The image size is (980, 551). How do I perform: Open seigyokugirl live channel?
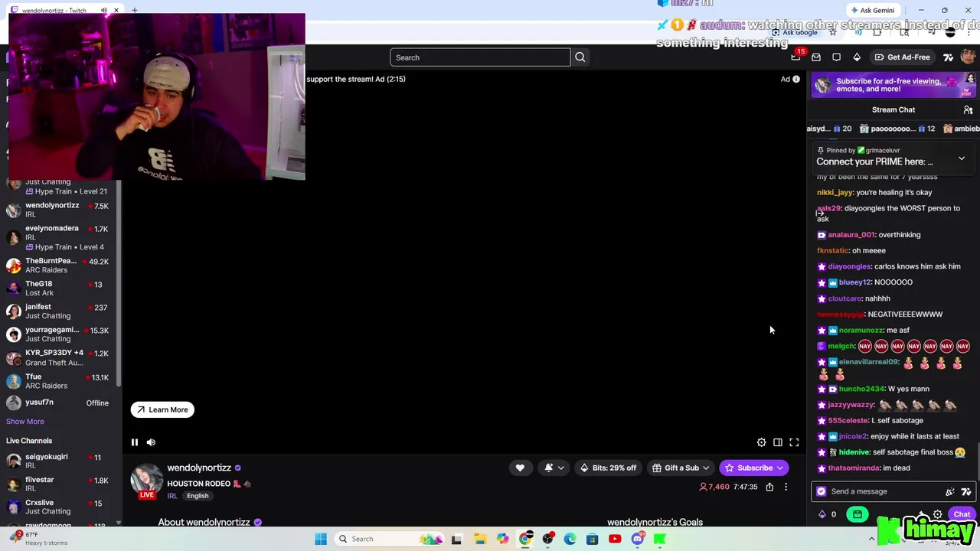point(60,461)
